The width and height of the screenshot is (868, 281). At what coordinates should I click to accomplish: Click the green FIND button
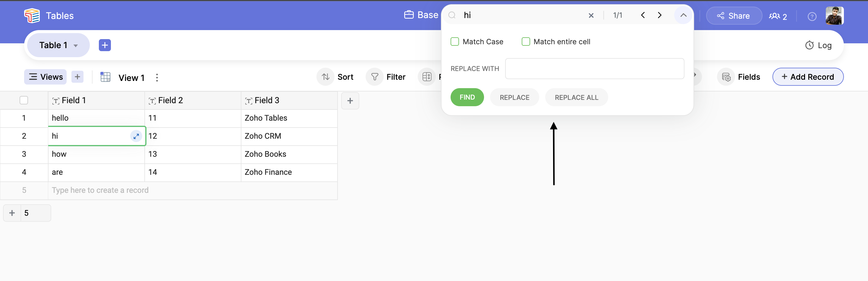coord(467,97)
